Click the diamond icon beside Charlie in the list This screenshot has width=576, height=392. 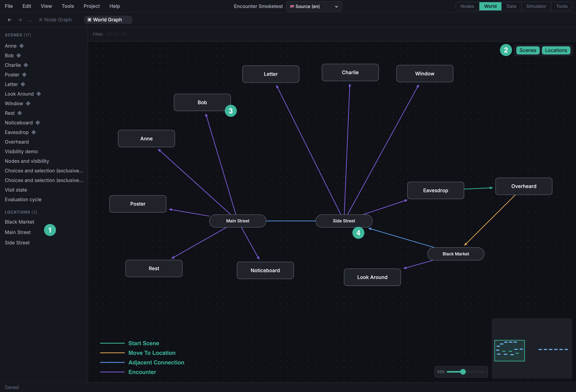point(26,65)
